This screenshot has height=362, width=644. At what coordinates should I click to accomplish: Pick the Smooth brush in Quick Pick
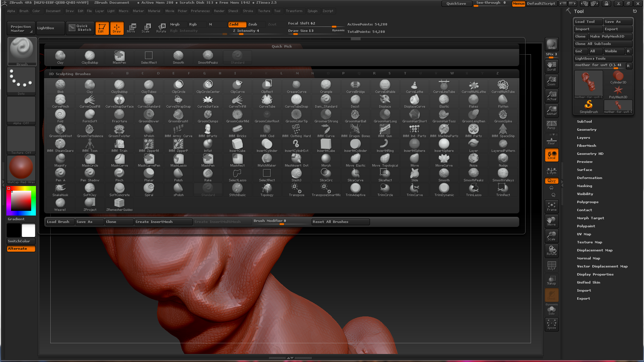(x=178, y=57)
